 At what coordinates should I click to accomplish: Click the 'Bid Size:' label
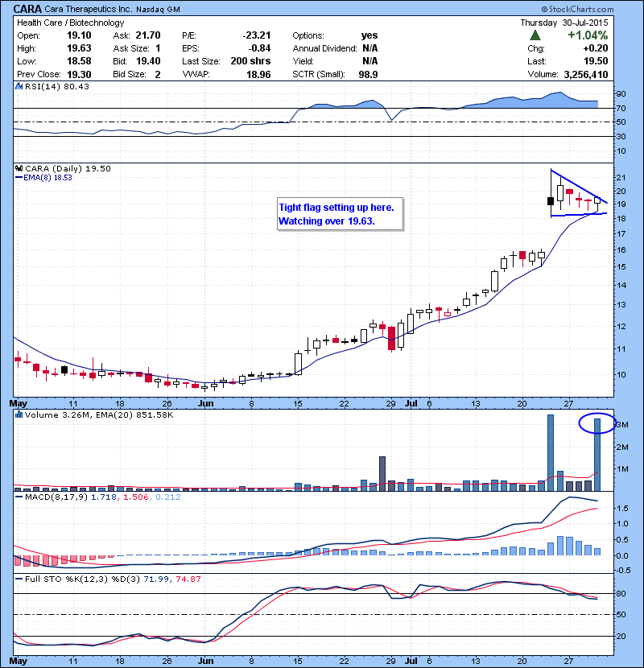[130, 75]
